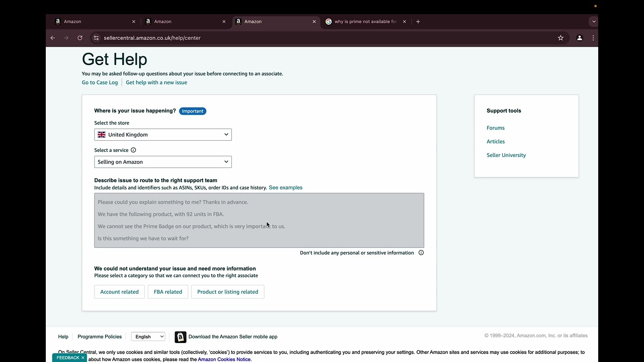Click the Help footer link
The width and height of the screenshot is (644, 362).
[x=63, y=337]
